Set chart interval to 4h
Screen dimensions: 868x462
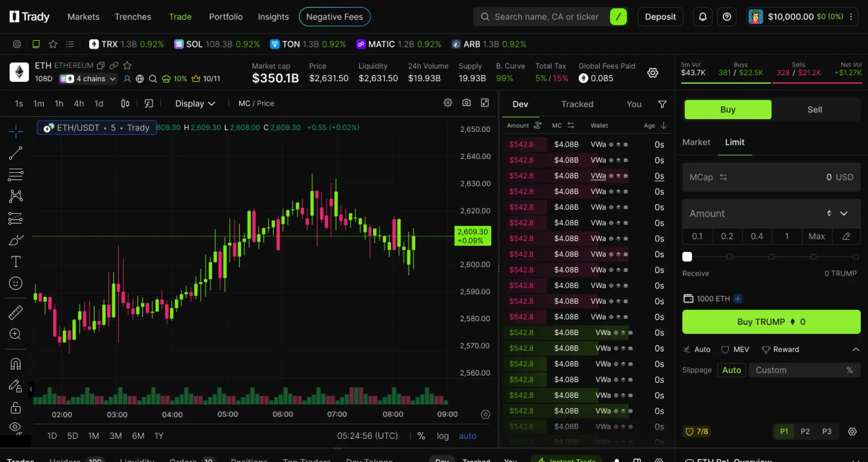tap(79, 103)
